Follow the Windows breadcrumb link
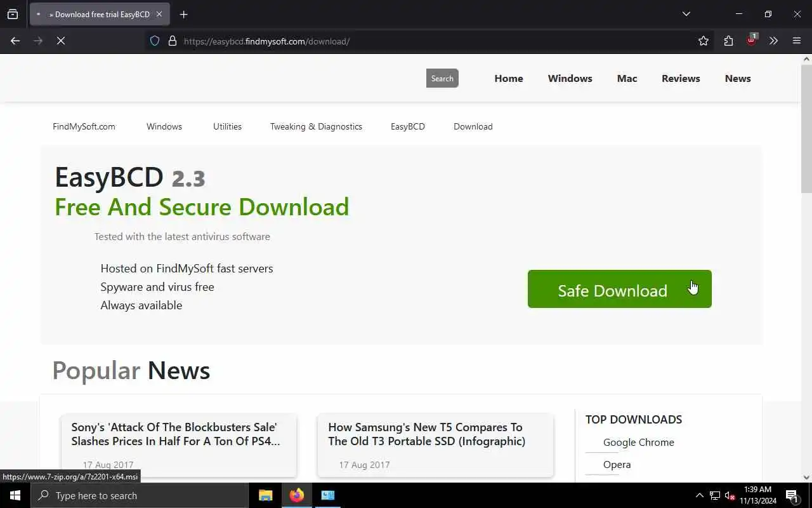812x508 pixels. tap(164, 126)
